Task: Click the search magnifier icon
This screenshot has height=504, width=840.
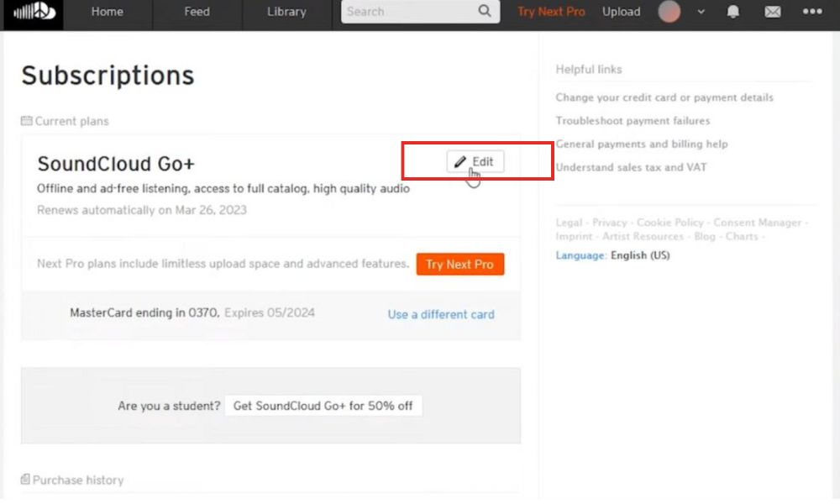Action: [483, 12]
